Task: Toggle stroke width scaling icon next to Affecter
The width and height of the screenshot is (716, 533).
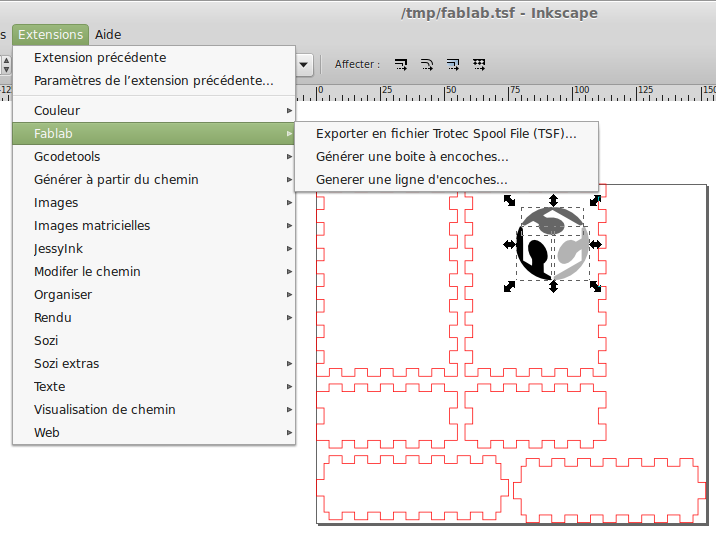Action: coord(401,65)
